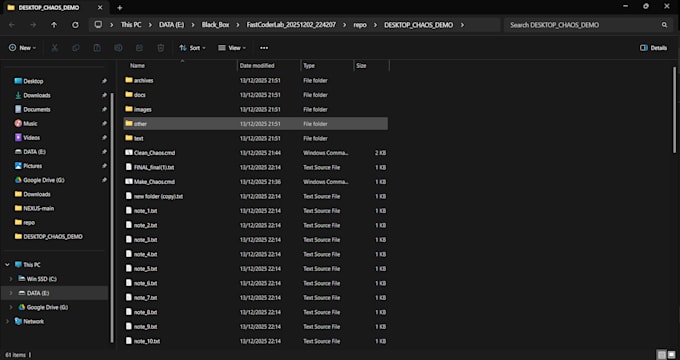Image resolution: width=680 pixels, height=360 pixels.
Task: Click the monitor icon in address bar
Action: tap(98, 25)
